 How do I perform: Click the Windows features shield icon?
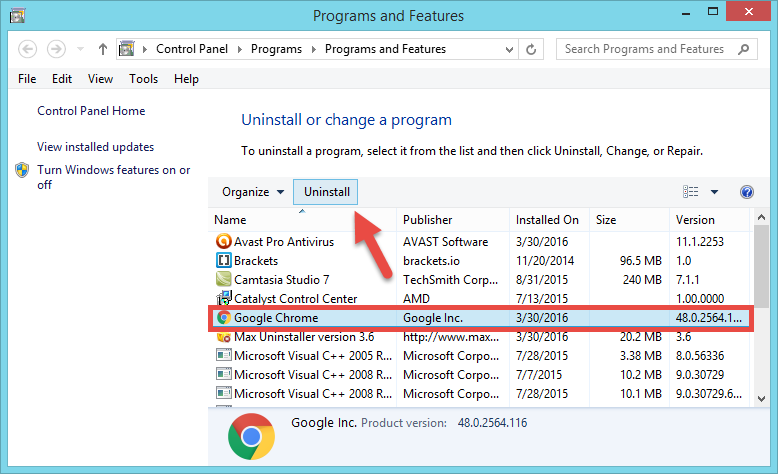coord(22,170)
